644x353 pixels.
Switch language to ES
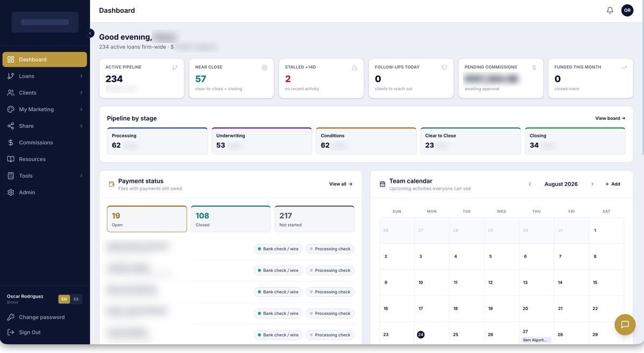tap(76, 299)
